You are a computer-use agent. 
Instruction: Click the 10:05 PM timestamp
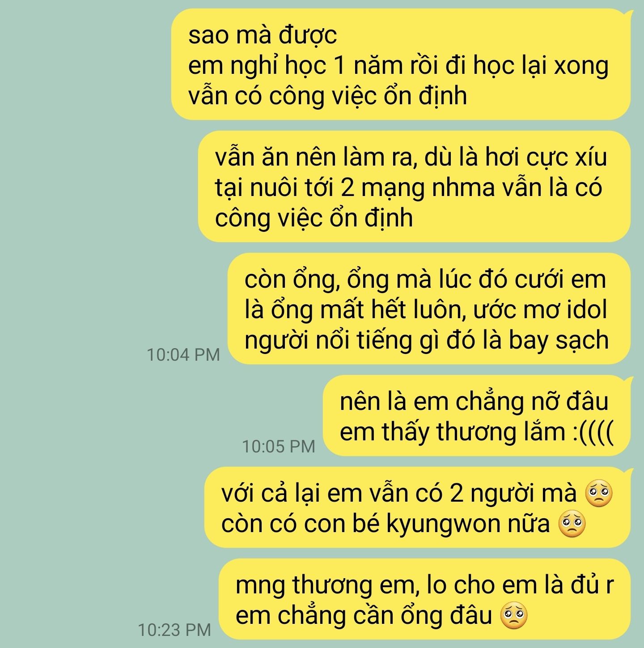point(279,446)
